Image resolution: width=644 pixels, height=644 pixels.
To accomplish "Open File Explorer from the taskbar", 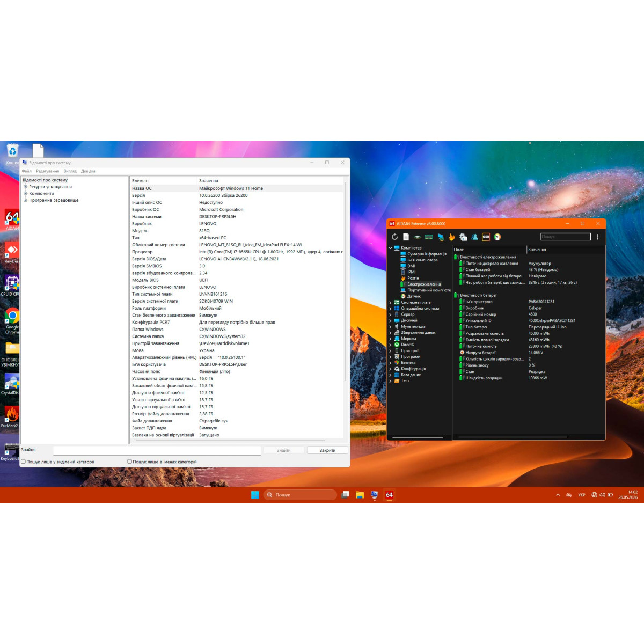I will click(360, 495).
